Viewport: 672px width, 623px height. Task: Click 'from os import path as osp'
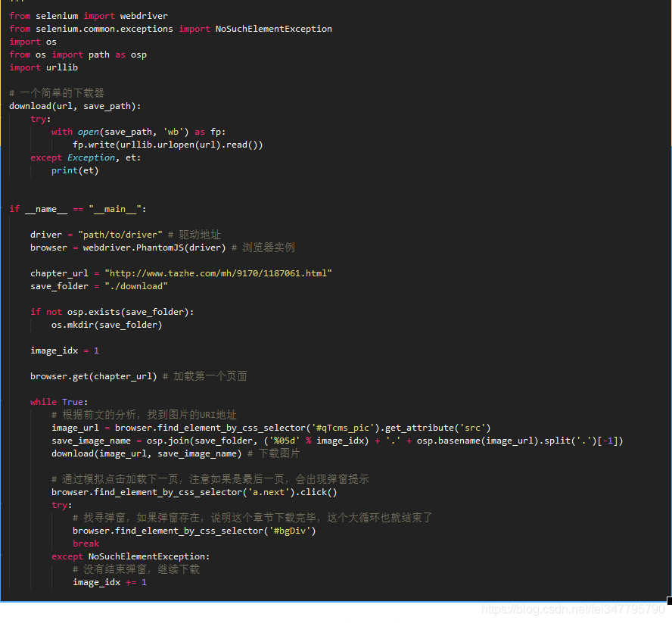(x=78, y=55)
